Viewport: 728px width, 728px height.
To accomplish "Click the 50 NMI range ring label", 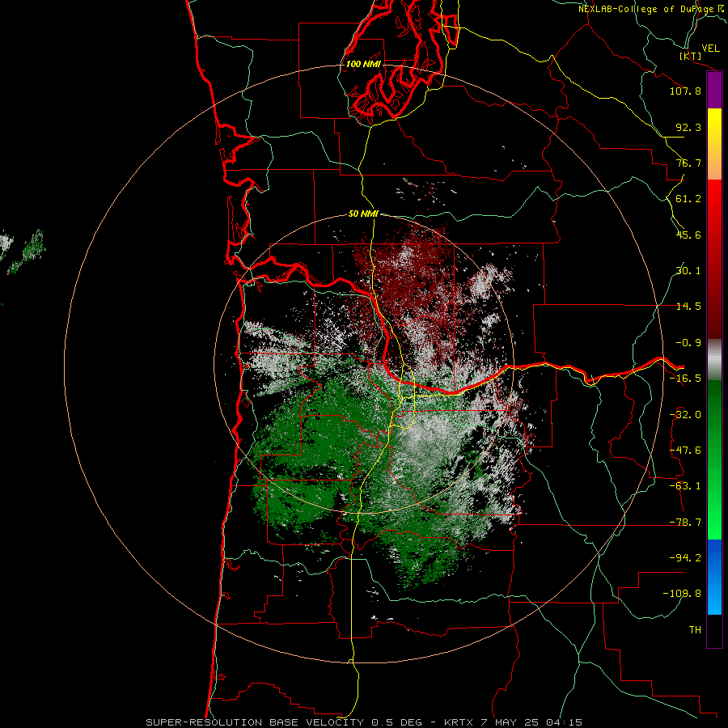I will pos(363,214).
